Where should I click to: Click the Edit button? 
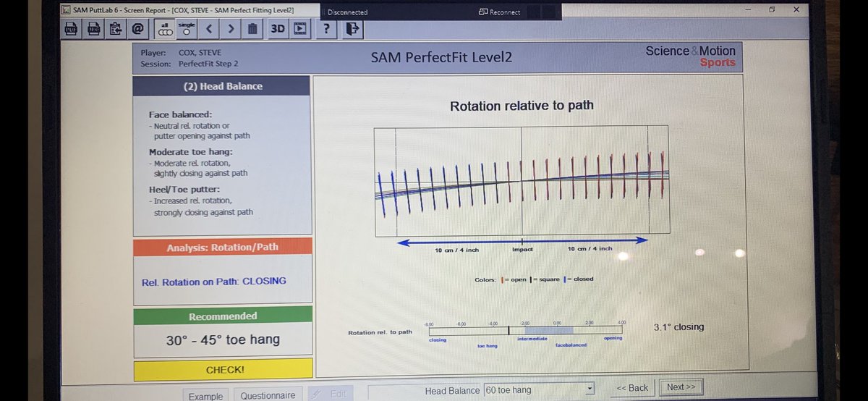point(331,394)
